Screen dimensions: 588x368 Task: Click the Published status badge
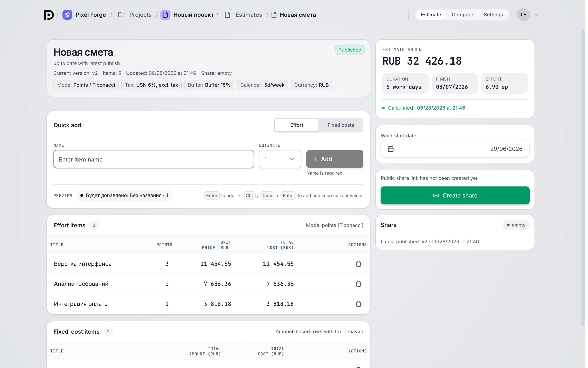tap(350, 50)
